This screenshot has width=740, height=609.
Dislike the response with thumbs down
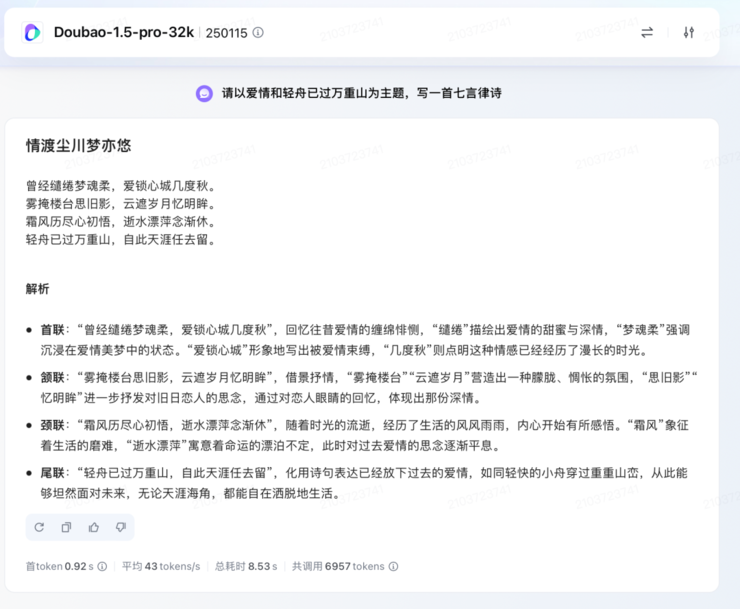point(121,527)
